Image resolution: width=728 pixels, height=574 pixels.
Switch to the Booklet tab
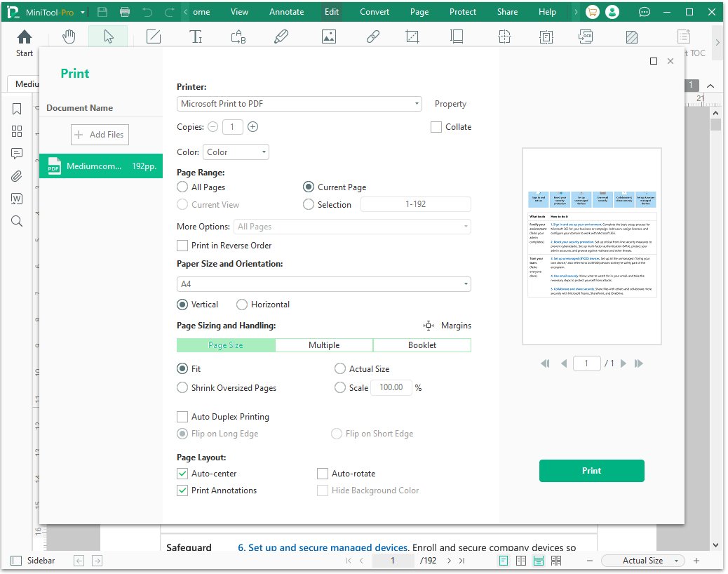coord(422,345)
